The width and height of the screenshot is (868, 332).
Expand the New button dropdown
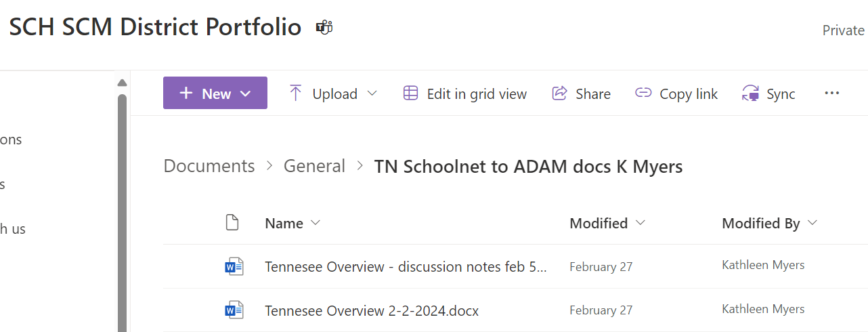tap(246, 94)
